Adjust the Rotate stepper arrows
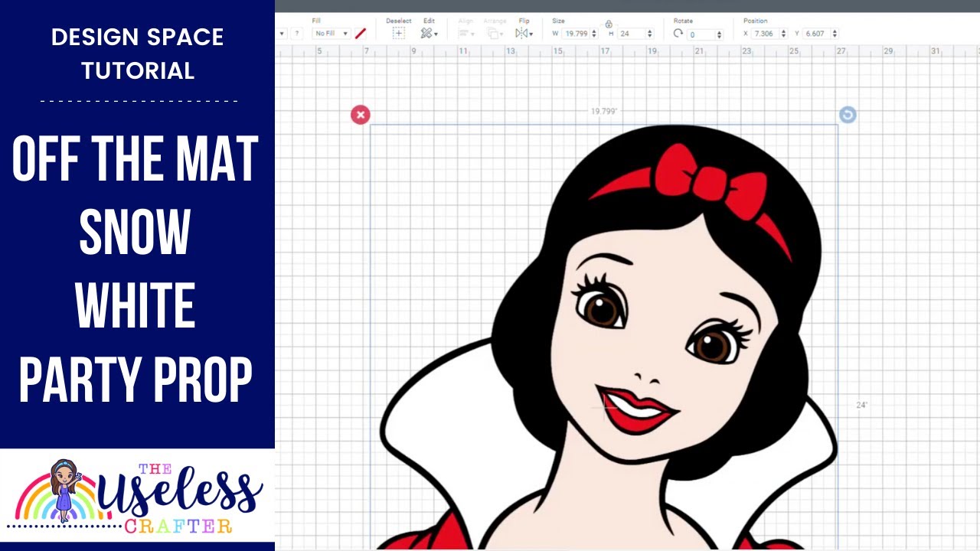This screenshot has width=980, height=551. click(719, 34)
